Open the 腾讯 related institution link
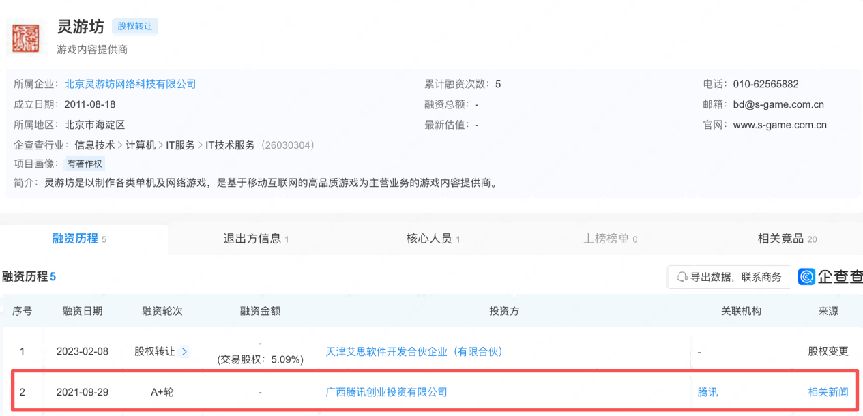This screenshot has width=863, height=416. [x=708, y=392]
